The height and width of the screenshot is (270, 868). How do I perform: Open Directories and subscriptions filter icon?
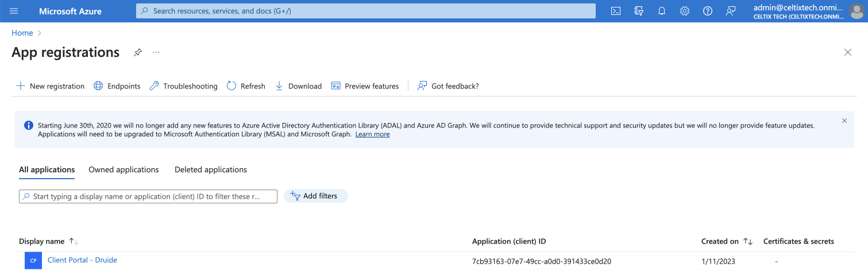638,11
